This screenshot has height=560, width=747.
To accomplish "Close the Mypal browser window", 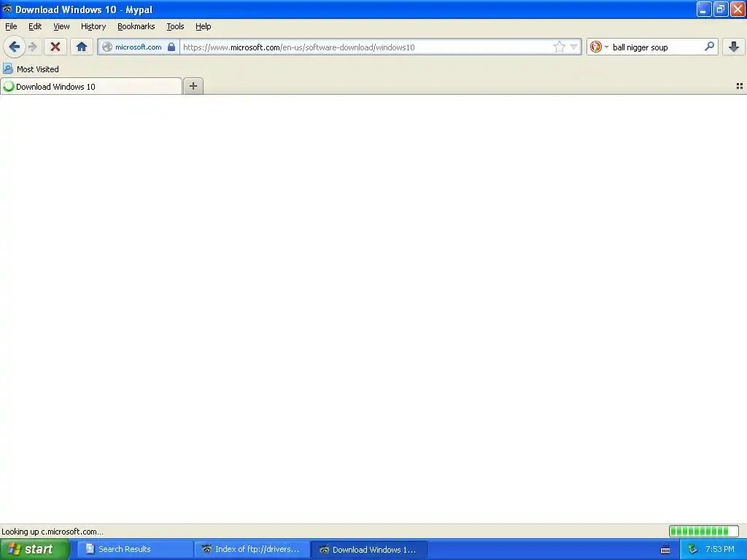I will (x=738, y=9).
